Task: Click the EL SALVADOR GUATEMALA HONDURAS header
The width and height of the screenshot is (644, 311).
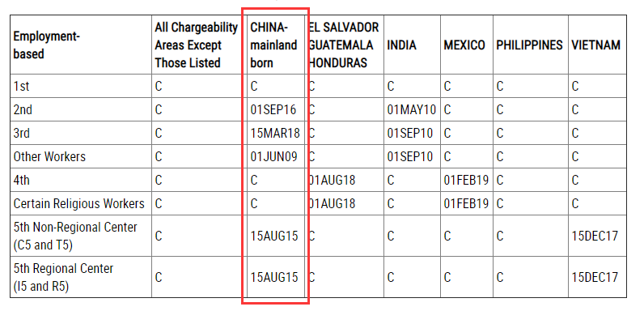Action: pos(343,45)
